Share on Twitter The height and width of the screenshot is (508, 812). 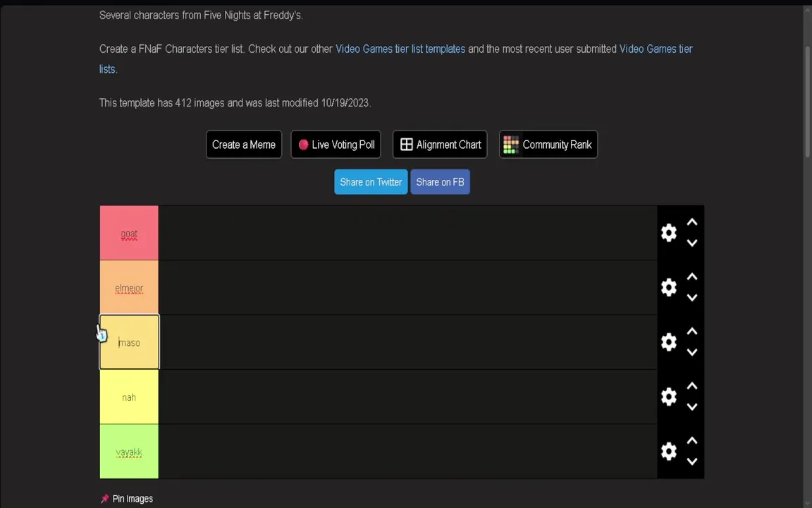371,182
